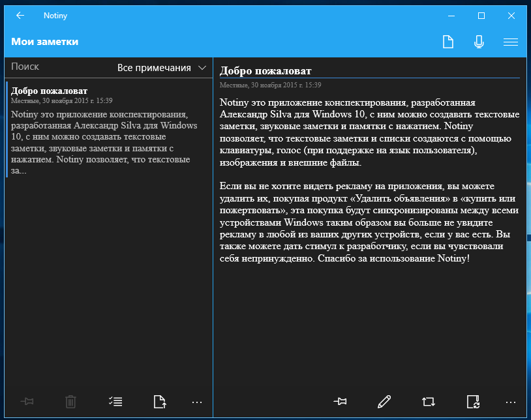
Task: Click the note title Добро пожаловат in editor
Action: (x=265, y=70)
